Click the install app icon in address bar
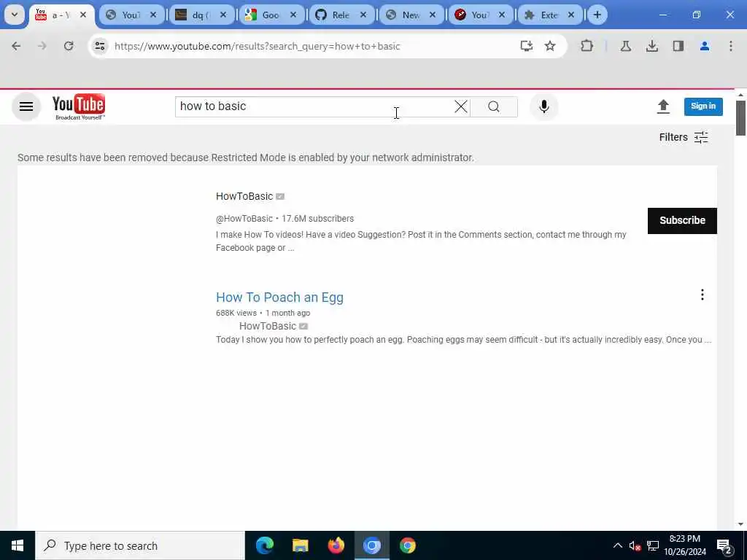 pyautogui.click(x=526, y=46)
